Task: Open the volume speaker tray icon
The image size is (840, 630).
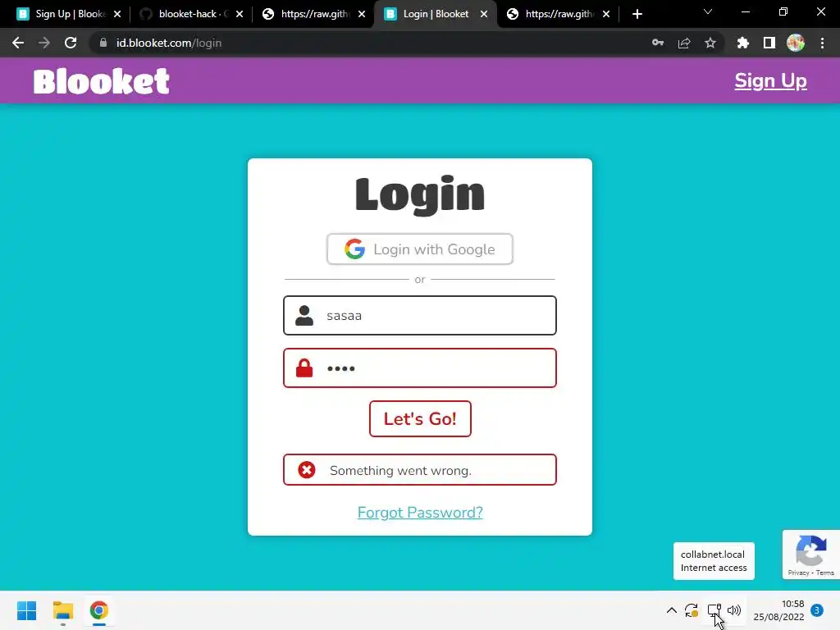Action: click(734, 610)
